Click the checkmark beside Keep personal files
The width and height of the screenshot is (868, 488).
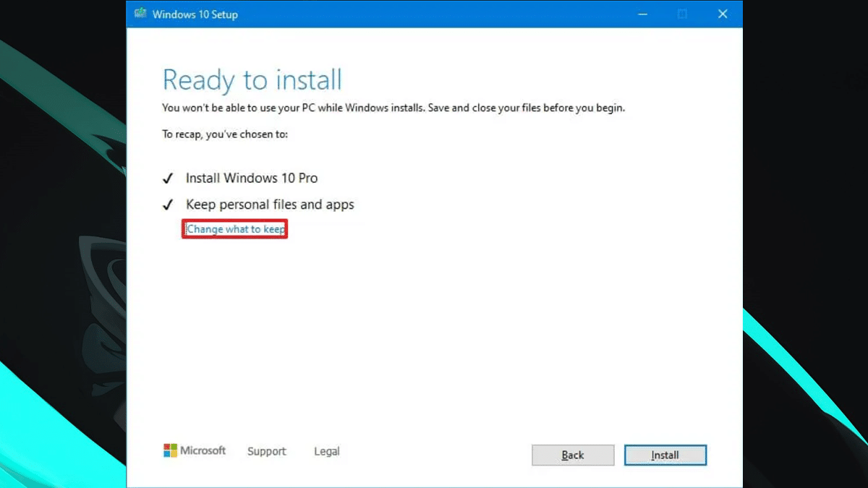point(168,205)
